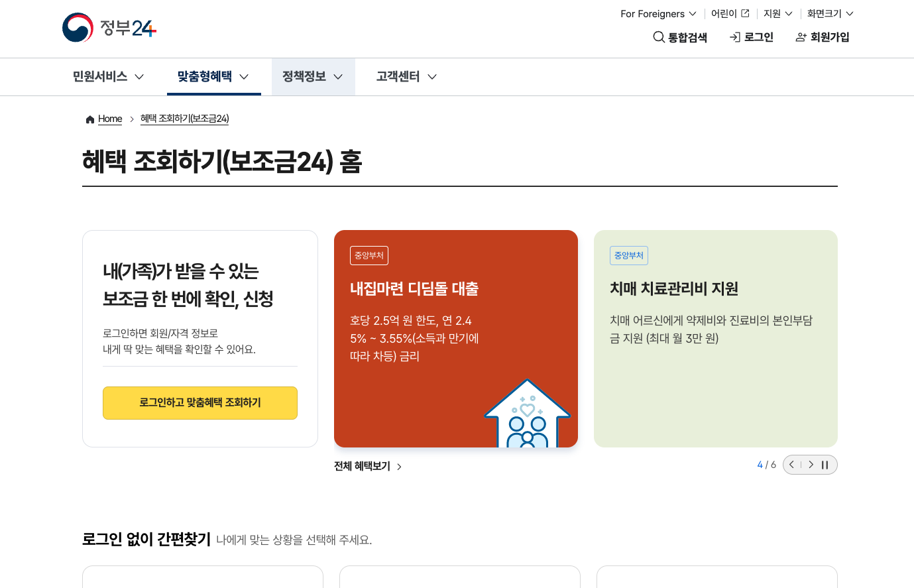Pause the benefit carousel autoplay

[825, 465]
